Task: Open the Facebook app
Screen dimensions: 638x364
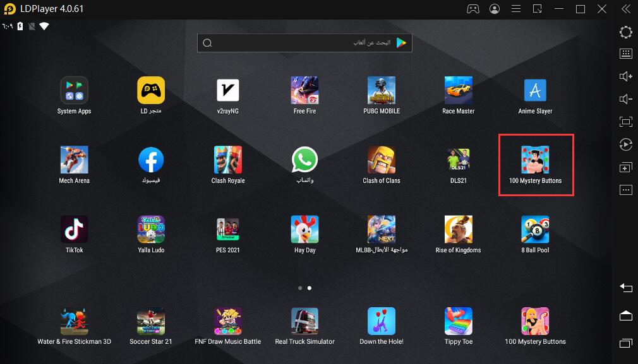Action: coord(151,160)
